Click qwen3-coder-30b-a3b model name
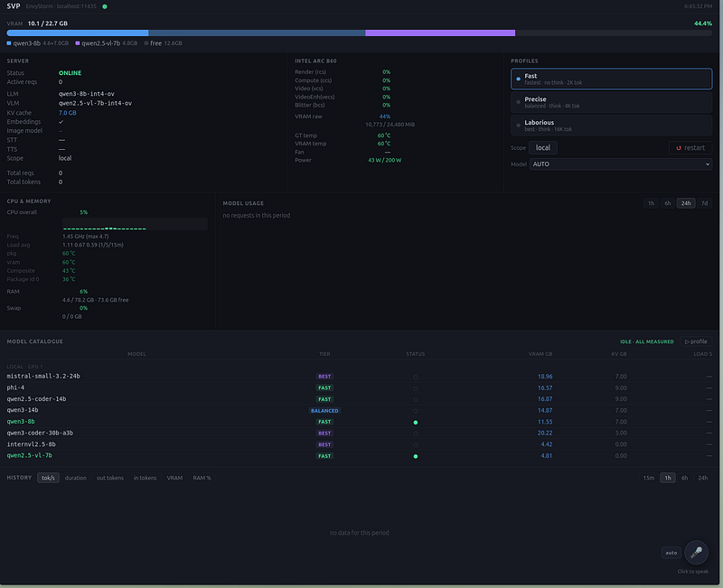The height and width of the screenshot is (588, 723). coord(40,434)
